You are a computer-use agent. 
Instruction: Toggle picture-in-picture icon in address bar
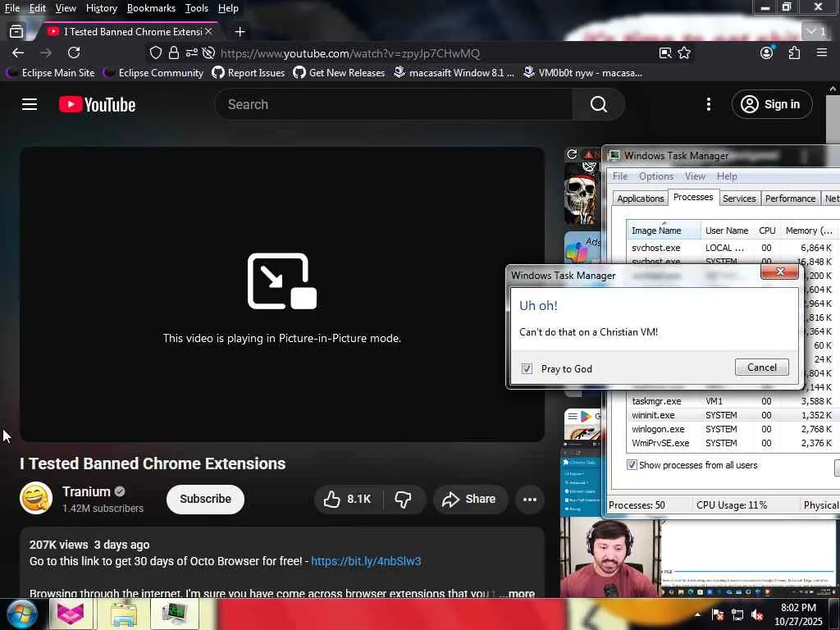[x=665, y=52]
